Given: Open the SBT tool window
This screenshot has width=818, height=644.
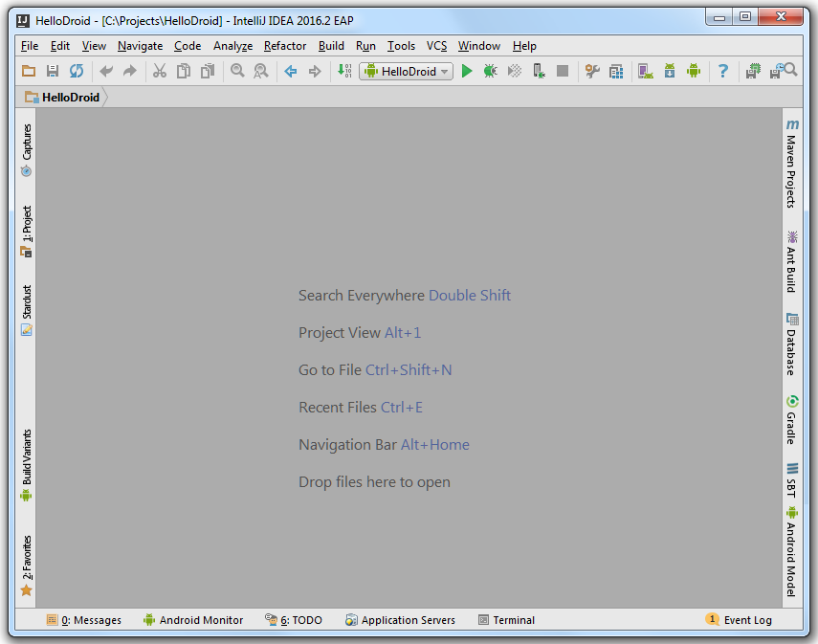Looking at the screenshot, I should [792, 480].
